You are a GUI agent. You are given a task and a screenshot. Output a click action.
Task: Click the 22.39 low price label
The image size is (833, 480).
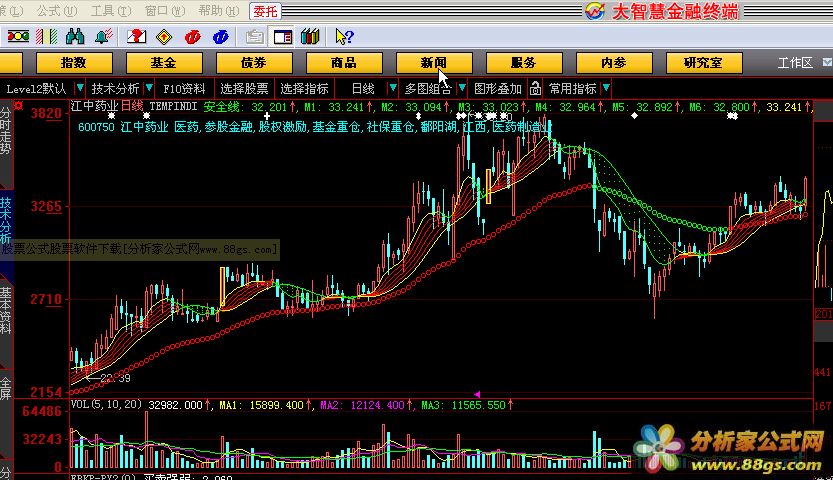[115, 378]
